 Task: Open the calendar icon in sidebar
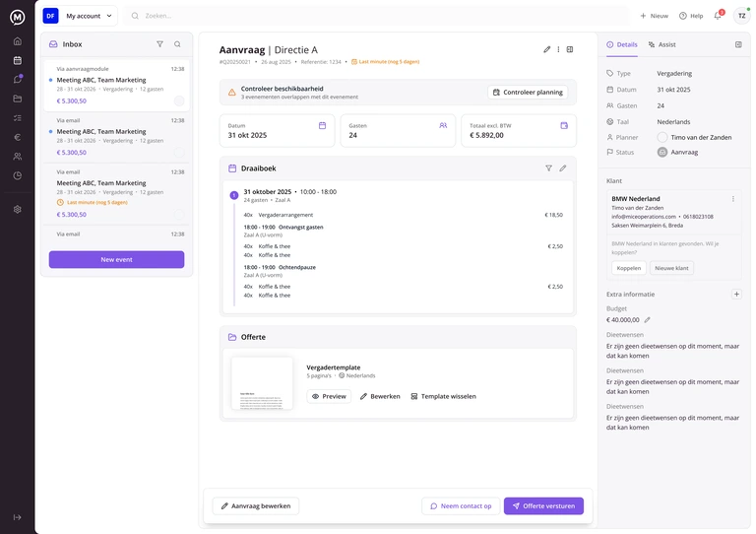tap(18, 60)
